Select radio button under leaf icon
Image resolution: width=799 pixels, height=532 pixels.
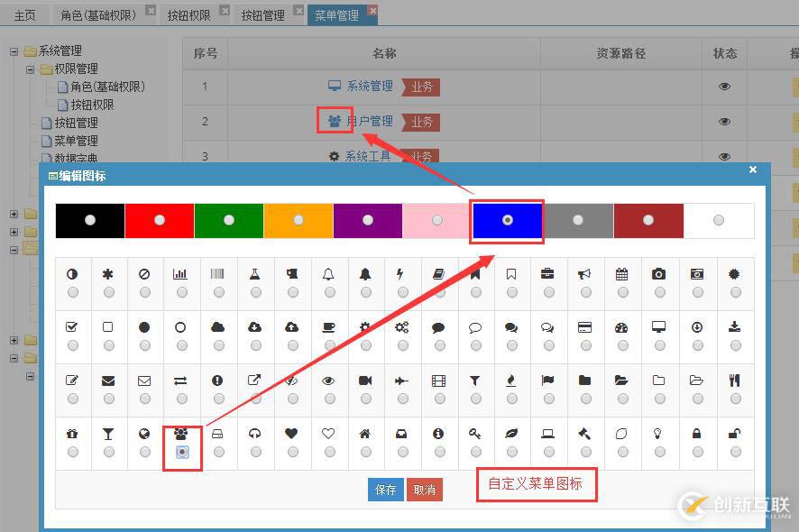pos(512,452)
